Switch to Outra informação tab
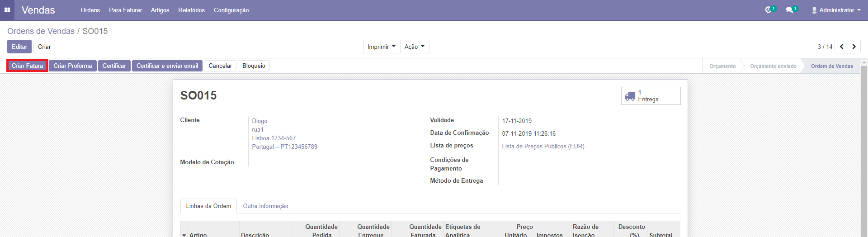The image size is (868, 237). pyautogui.click(x=265, y=206)
